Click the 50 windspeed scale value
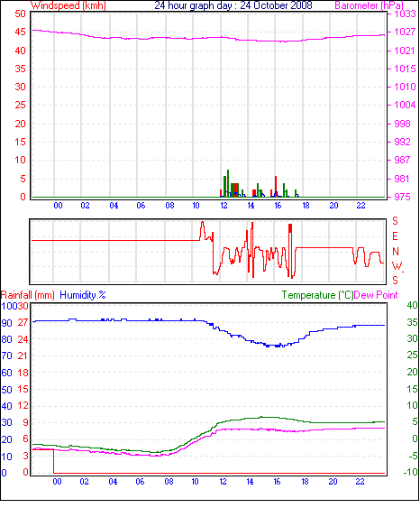Image resolution: width=420 pixels, height=508 pixels. click(20, 14)
